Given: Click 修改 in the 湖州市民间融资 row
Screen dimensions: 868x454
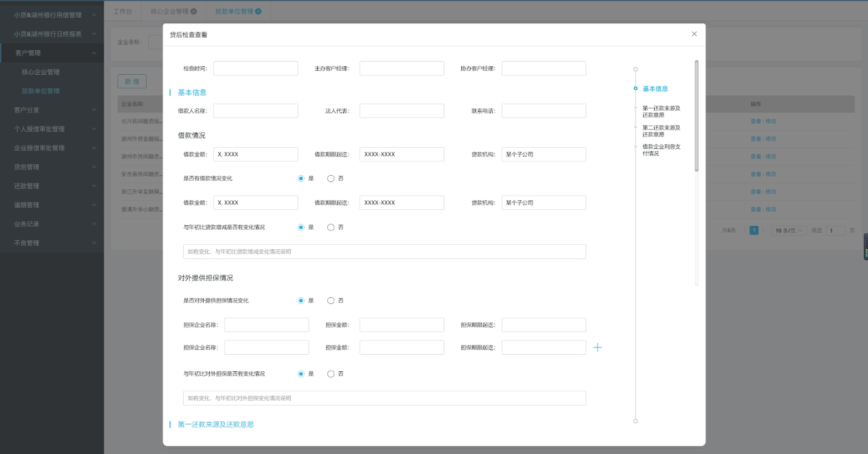Looking at the screenshot, I should point(771,156).
